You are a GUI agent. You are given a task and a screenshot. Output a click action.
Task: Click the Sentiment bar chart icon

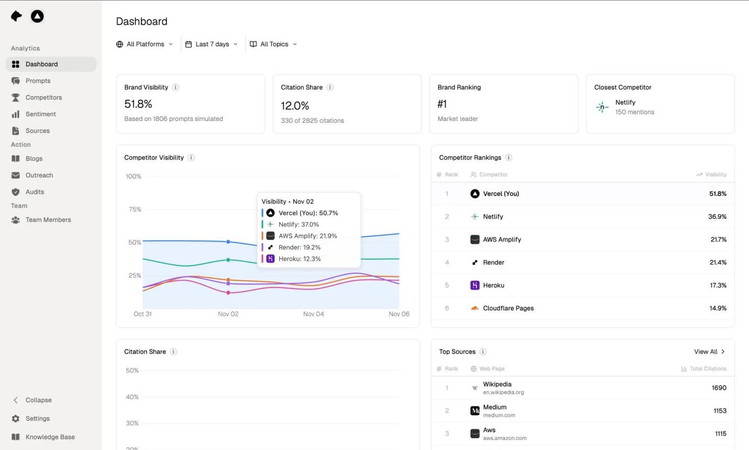pyautogui.click(x=15, y=114)
